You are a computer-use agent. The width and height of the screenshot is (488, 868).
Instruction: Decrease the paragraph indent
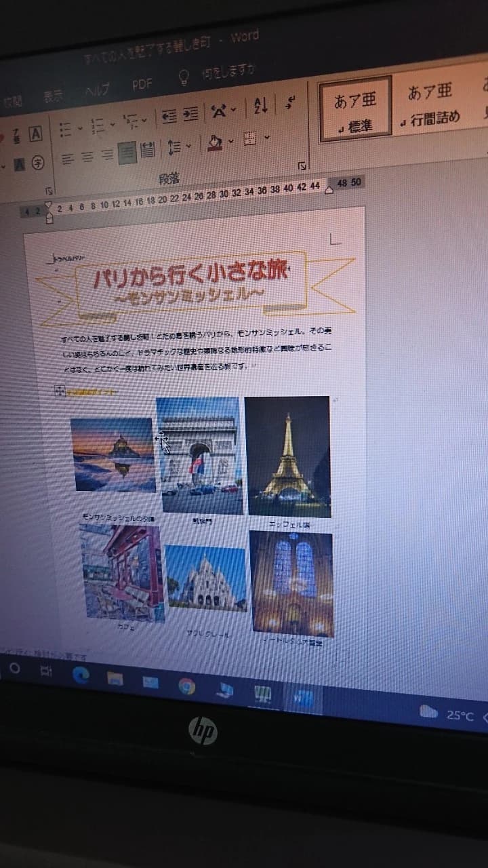point(169,117)
